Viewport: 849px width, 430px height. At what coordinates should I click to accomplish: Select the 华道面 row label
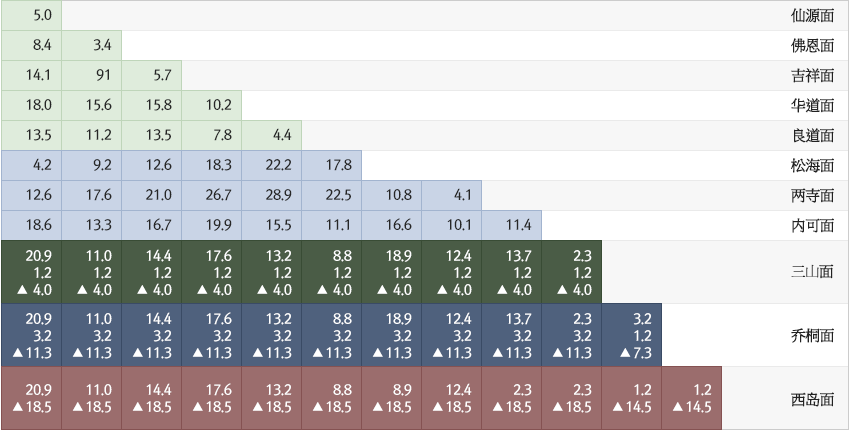(811, 105)
